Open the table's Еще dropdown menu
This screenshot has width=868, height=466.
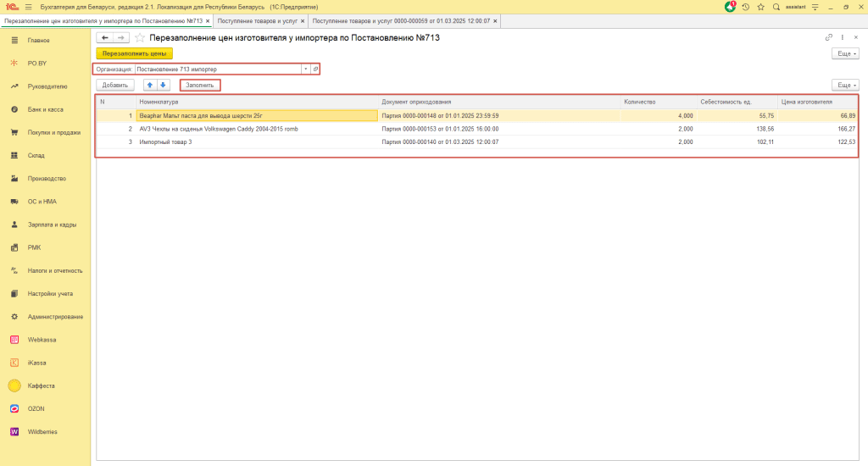pos(845,85)
